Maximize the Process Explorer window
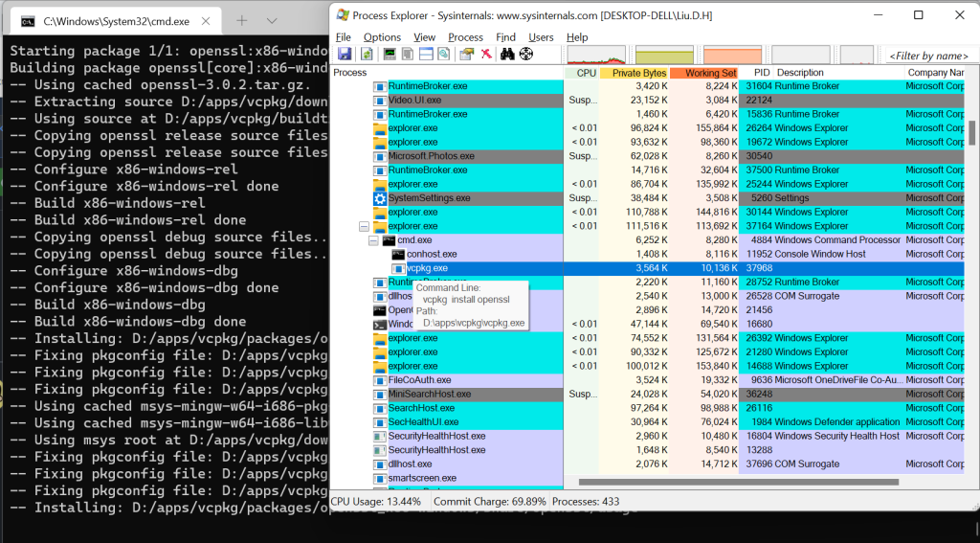Viewport: 980px width, 543px height. [918, 15]
